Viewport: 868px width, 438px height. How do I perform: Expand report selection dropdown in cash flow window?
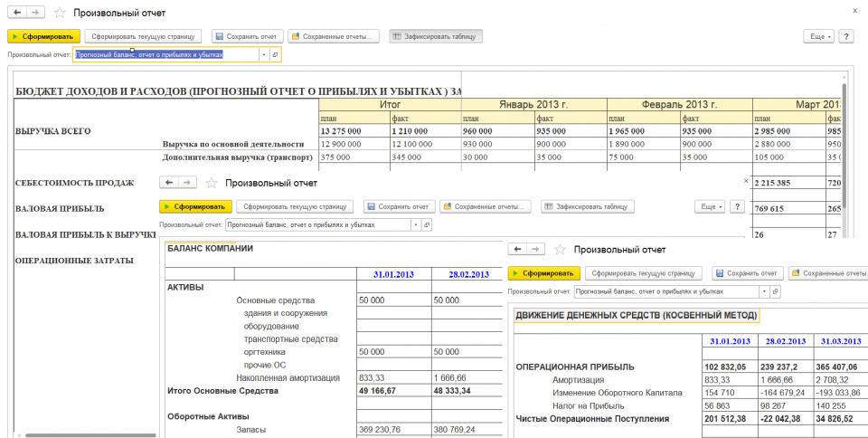click(x=764, y=291)
